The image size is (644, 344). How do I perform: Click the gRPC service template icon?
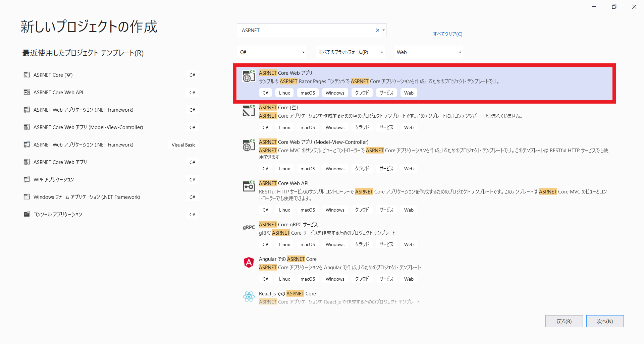[249, 227]
